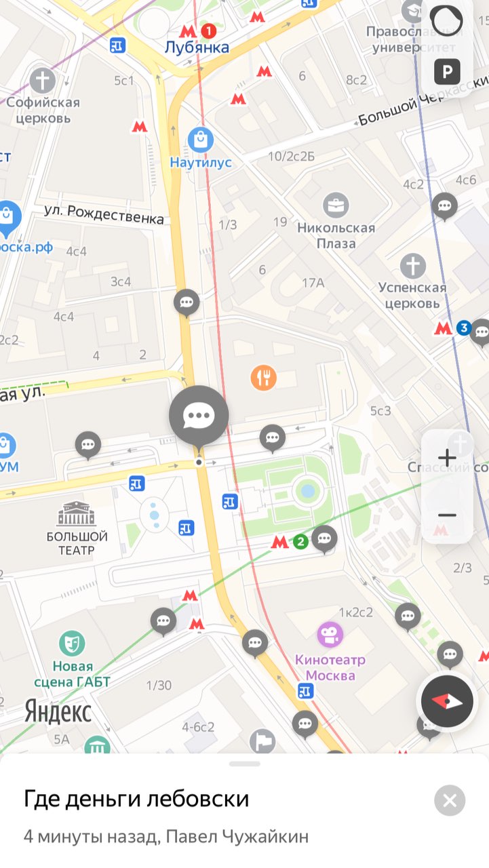Open the Кинотеатр Москва camera icon
Image resolution: width=489 pixels, height=868 pixels.
tap(330, 635)
